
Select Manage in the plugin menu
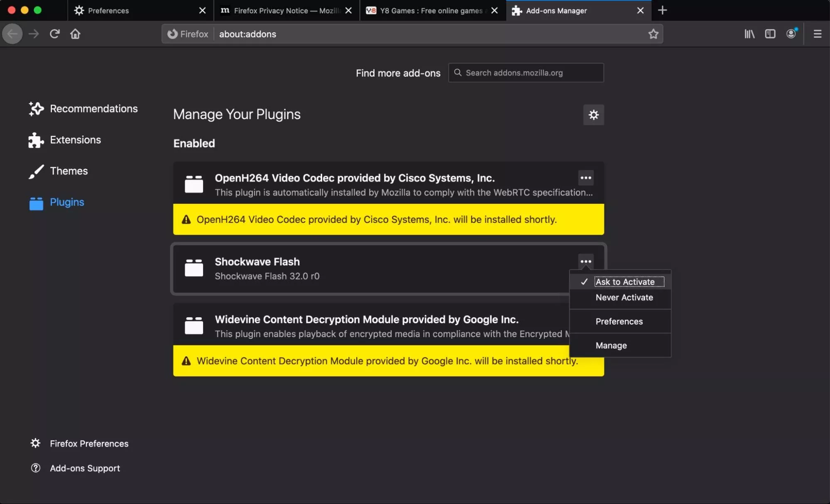(x=611, y=345)
